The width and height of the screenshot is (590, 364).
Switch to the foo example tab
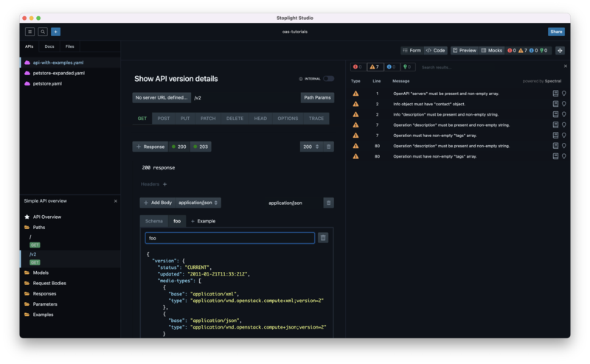tap(177, 221)
